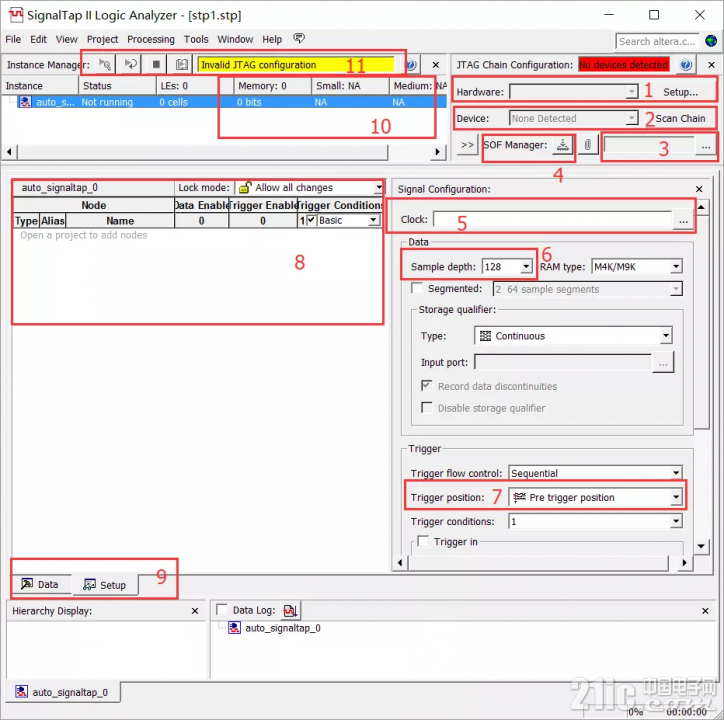
Task: Open the Device dropdown
Action: [x=632, y=118]
